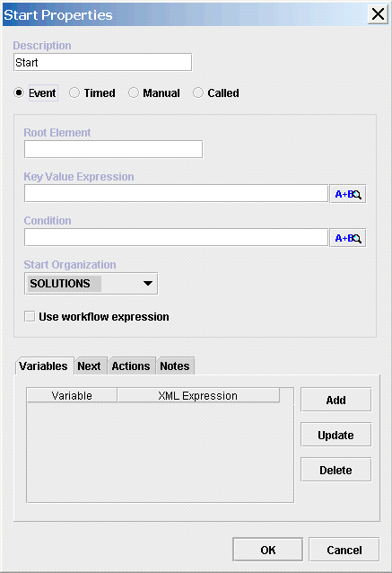Screen dimensions: 392x573
Task: Switch to the Next tab
Action: click(x=89, y=366)
